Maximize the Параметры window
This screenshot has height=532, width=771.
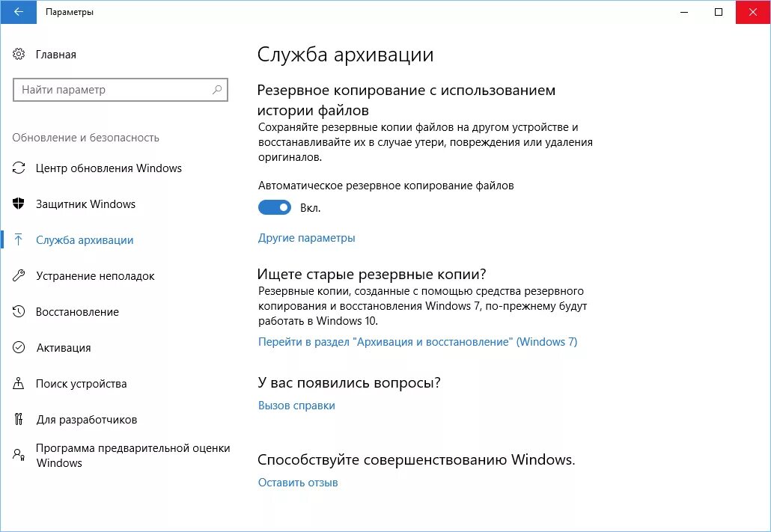pyautogui.click(x=719, y=12)
